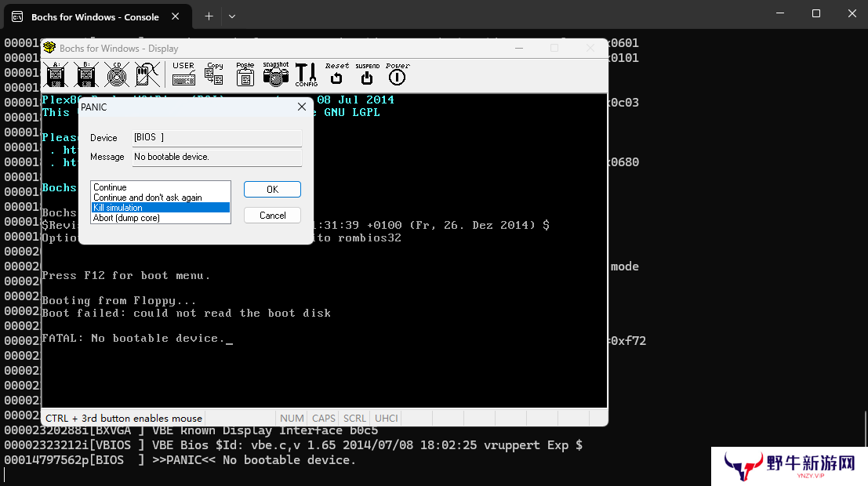Viewport: 868px width, 486px height.
Task: Click the Reset toolbar icon
Action: coord(336,74)
